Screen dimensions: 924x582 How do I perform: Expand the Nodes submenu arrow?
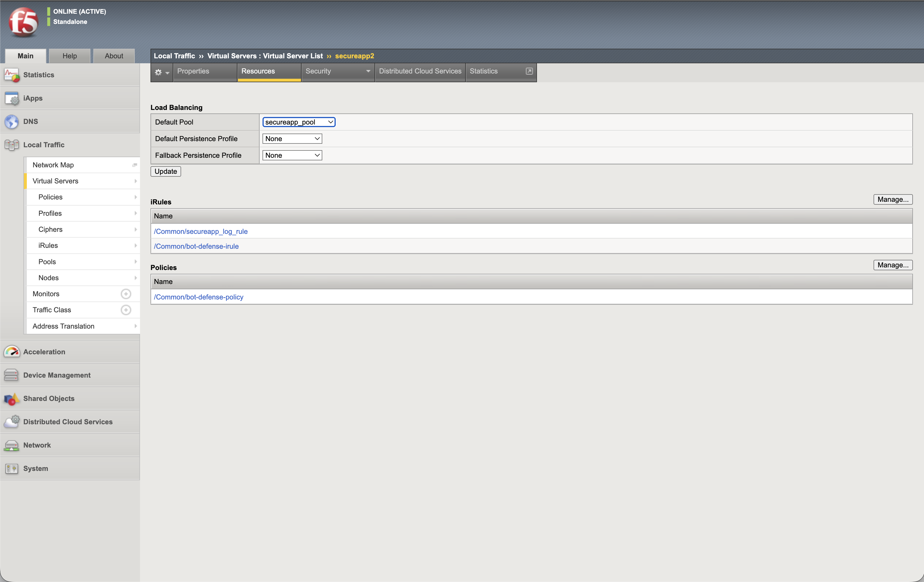[135, 278]
